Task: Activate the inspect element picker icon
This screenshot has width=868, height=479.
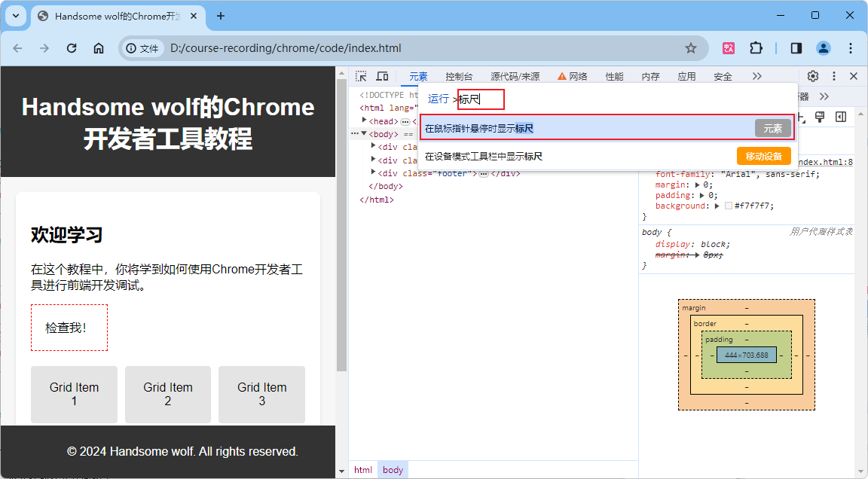Action: pyautogui.click(x=361, y=76)
